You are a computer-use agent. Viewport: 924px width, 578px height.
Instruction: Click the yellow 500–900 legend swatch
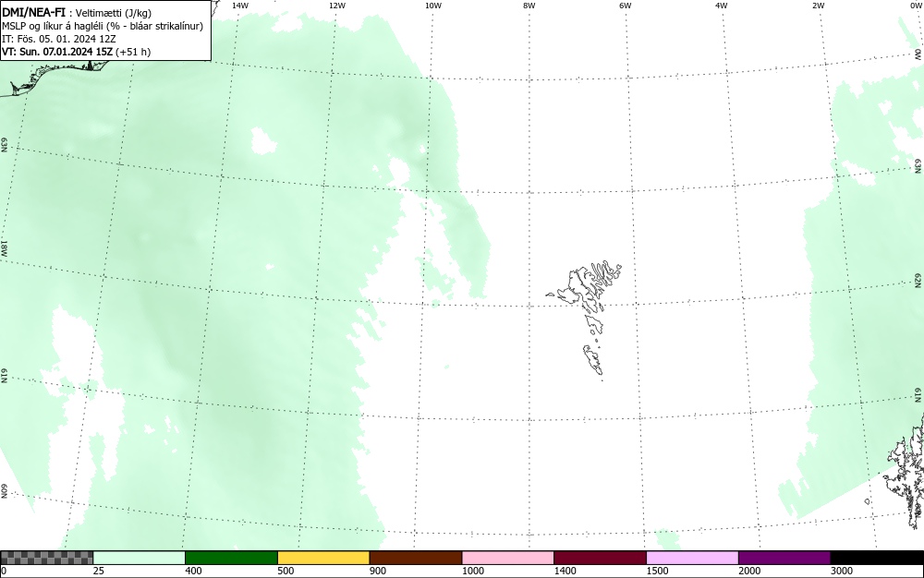pyautogui.click(x=323, y=558)
